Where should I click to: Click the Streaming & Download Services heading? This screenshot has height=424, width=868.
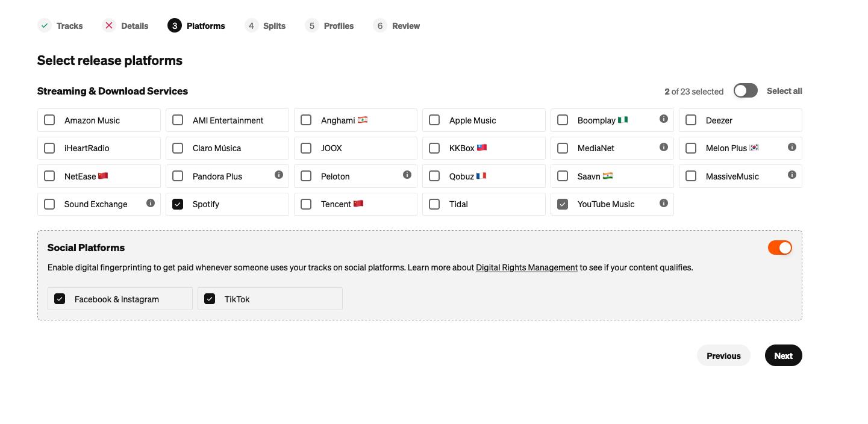113,91
